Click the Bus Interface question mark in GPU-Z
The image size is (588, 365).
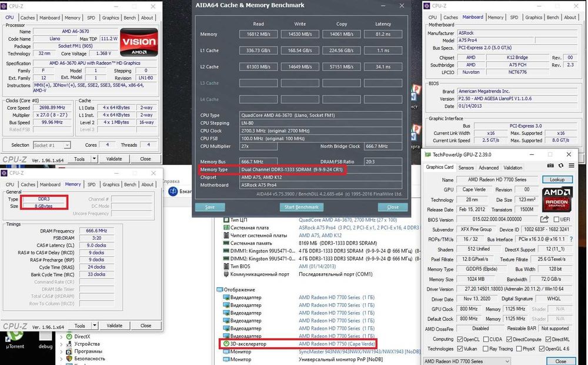[x=571, y=239]
